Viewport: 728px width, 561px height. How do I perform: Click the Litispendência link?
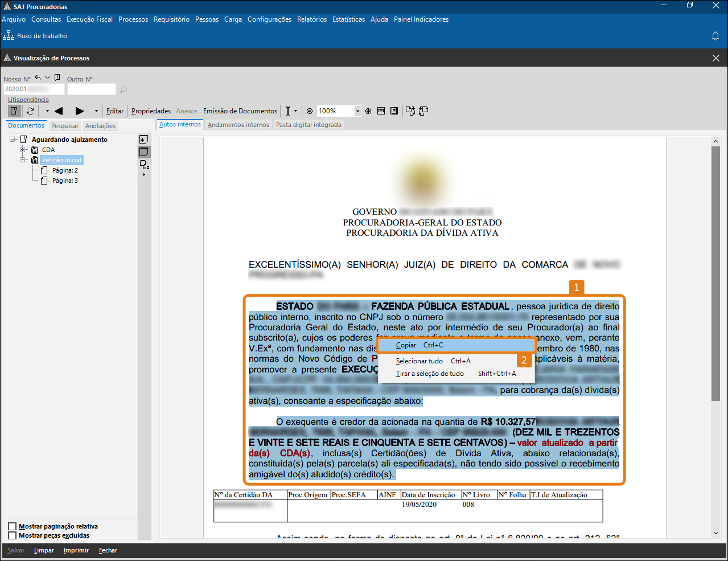click(x=28, y=100)
